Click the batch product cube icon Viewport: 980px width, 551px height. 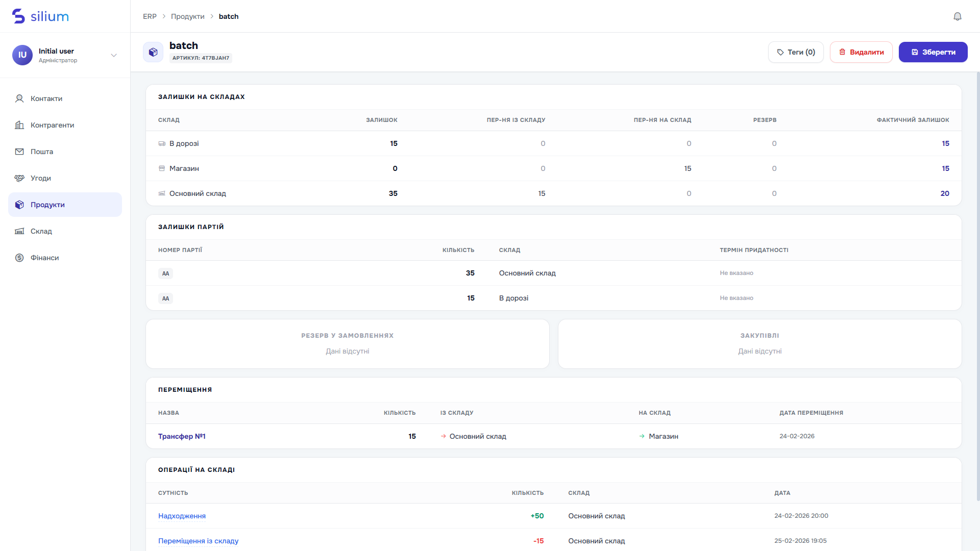point(153,52)
